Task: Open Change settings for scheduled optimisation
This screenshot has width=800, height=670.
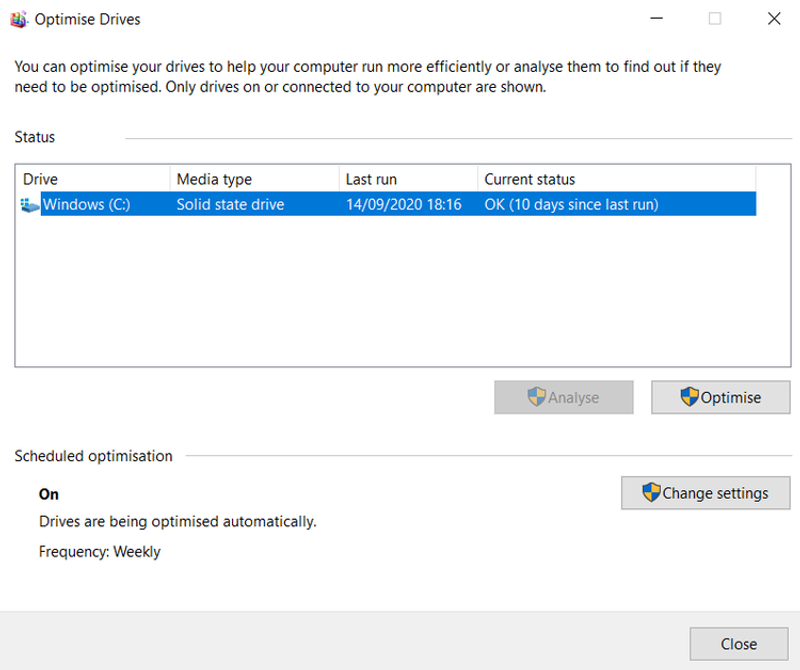Action: 706,493
